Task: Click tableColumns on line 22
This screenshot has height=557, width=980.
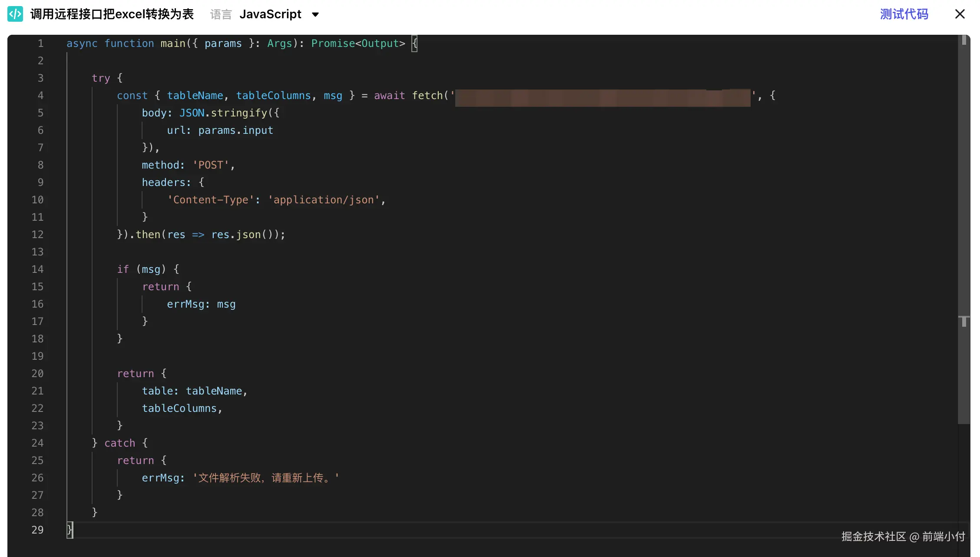Action: coord(179,408)
